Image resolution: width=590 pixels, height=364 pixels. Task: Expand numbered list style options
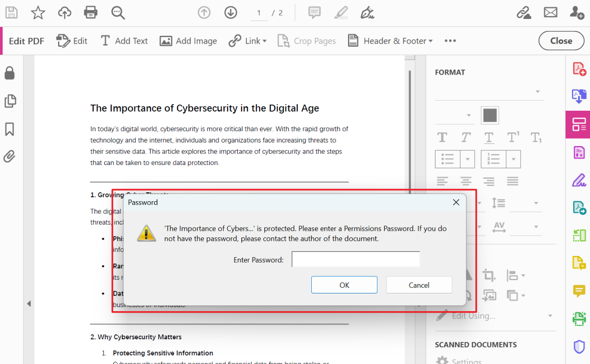coord(514,159)
